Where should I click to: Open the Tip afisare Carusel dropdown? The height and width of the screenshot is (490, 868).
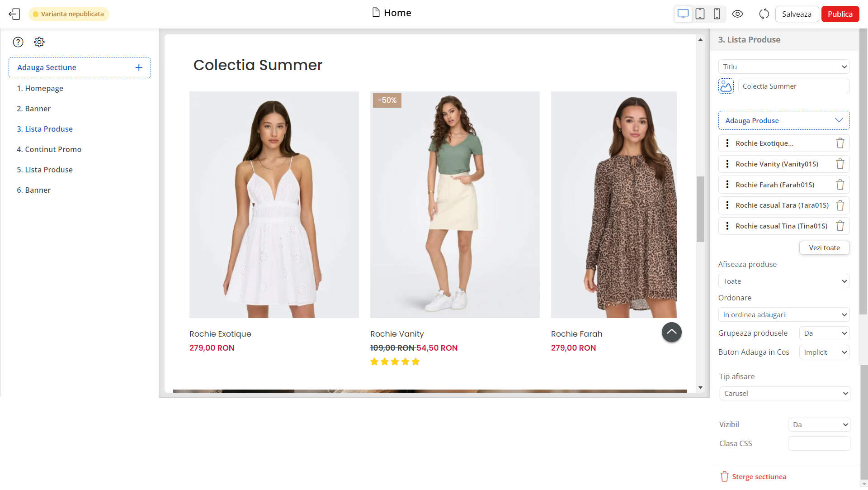(x=785, y=394)
